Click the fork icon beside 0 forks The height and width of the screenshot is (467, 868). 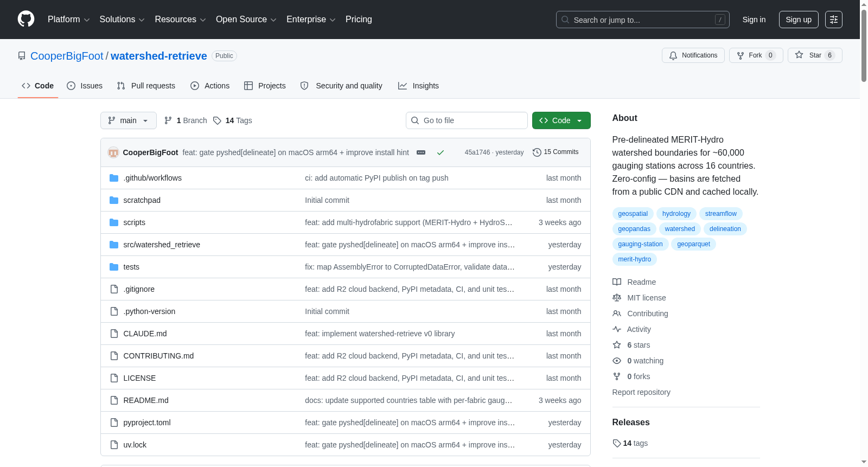[x=617, y=376]
